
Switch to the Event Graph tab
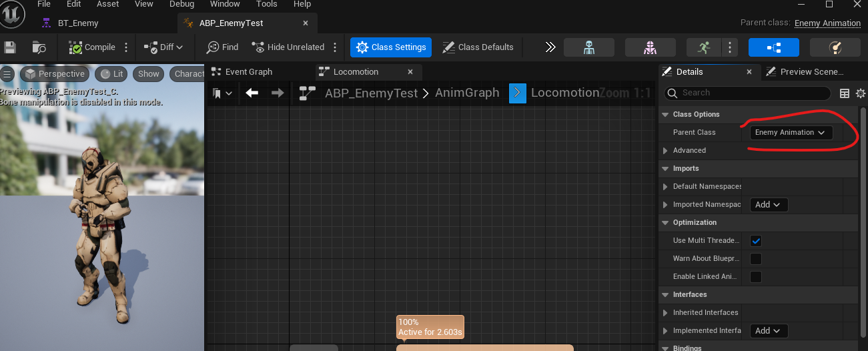click(248, 72)
